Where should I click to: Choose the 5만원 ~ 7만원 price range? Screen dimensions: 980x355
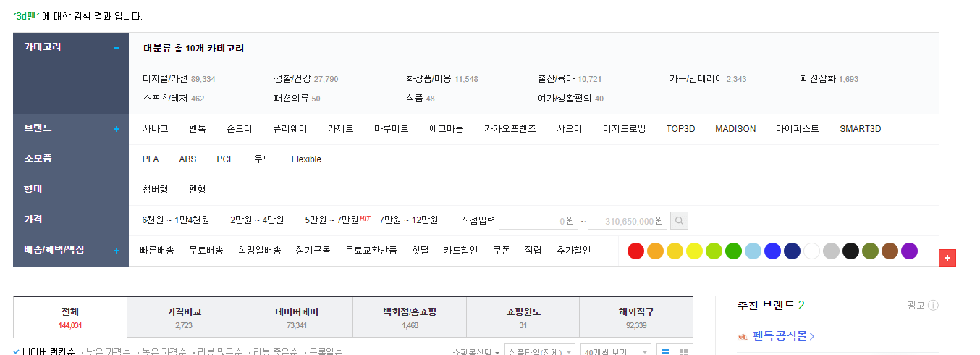coord(331,220)
